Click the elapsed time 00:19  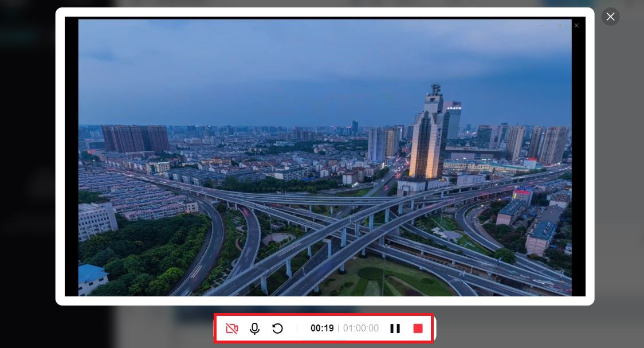322,329
